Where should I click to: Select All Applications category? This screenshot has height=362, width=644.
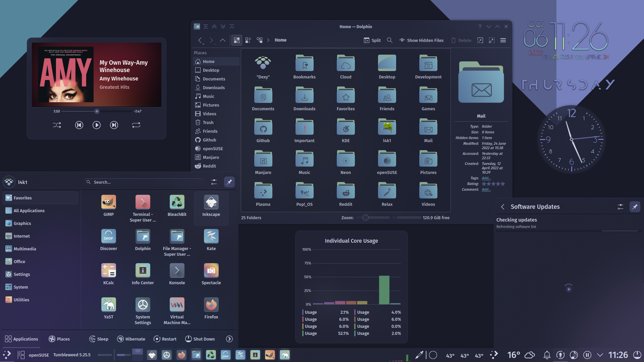40,211
